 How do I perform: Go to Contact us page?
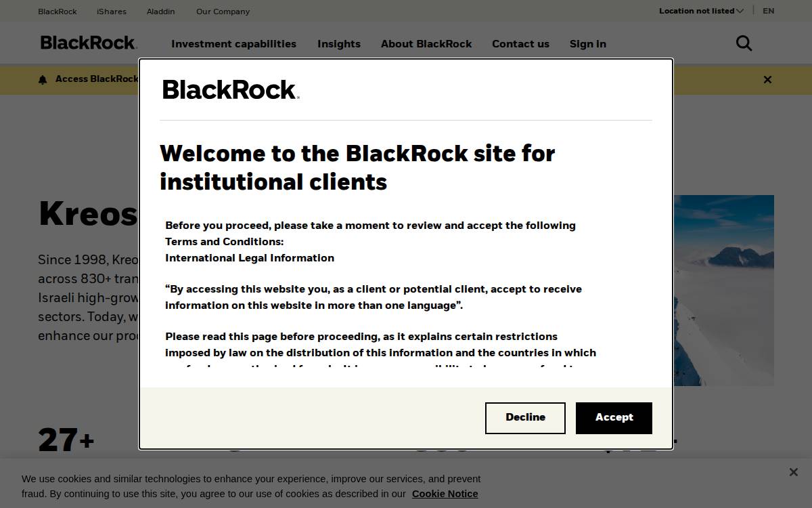coord(520,44)
